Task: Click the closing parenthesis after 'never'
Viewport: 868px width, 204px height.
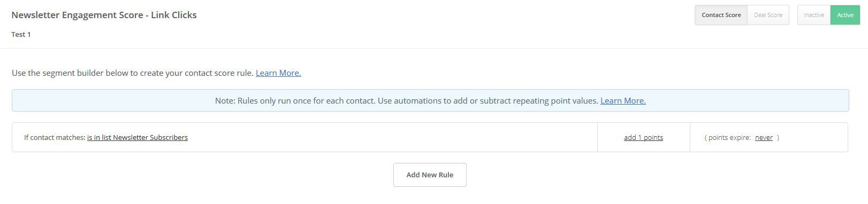Action: (x=778, y=137)
